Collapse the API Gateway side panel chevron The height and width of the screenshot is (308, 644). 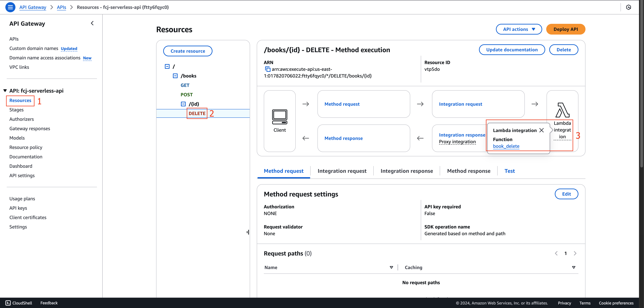click(92, 23)
